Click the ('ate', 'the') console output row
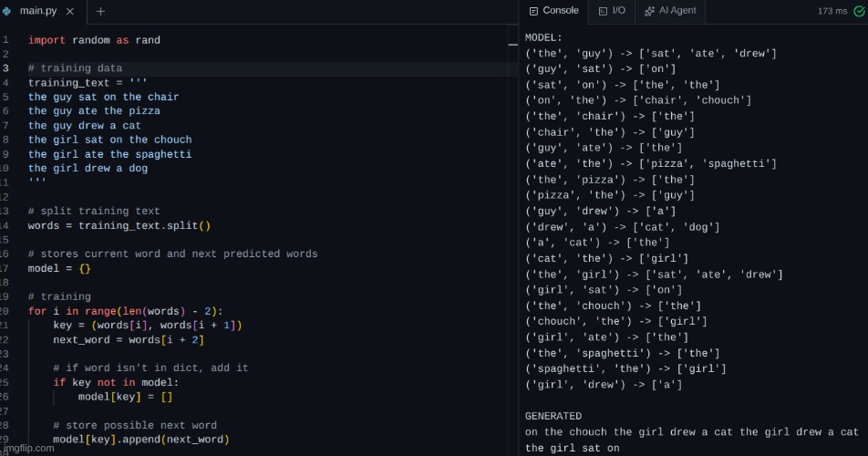The height and width of the screenshot is (456, 868). tap(650, 164)
